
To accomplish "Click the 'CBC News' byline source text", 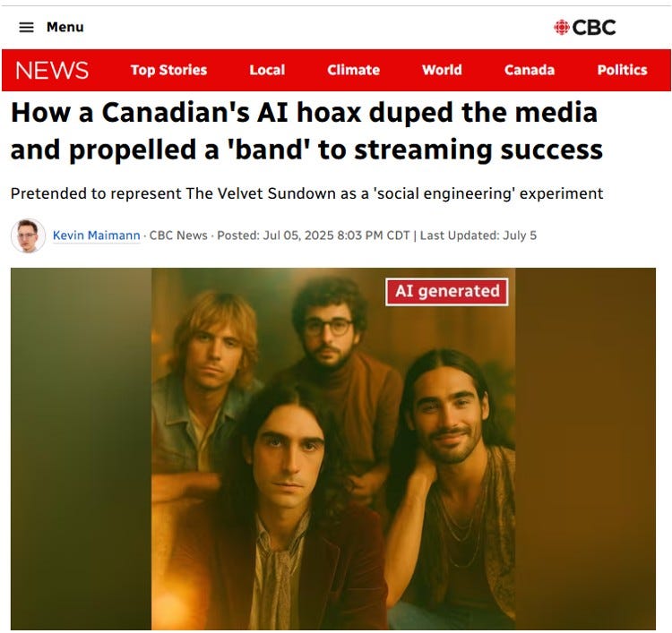I will coord(178,235).
